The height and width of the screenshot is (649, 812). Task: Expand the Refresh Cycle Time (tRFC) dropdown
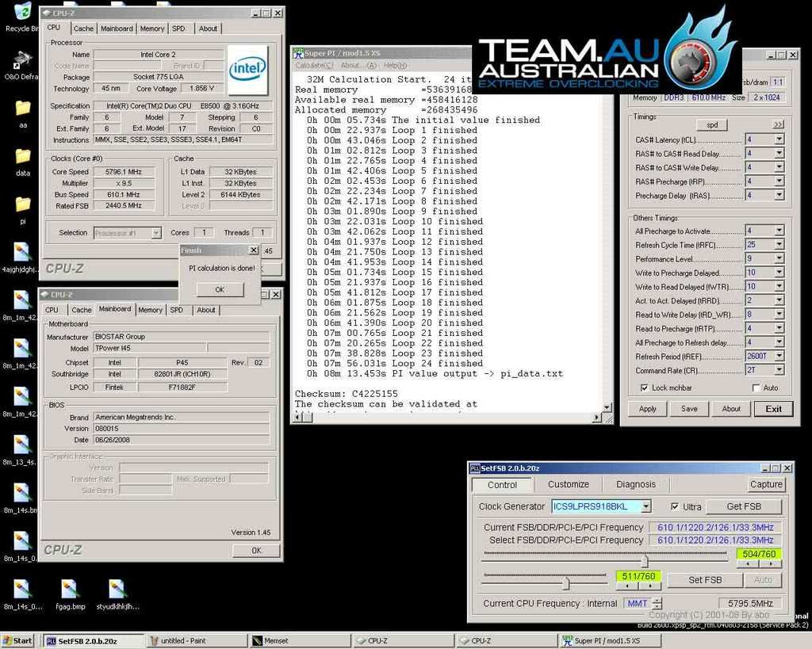[779, 244]
